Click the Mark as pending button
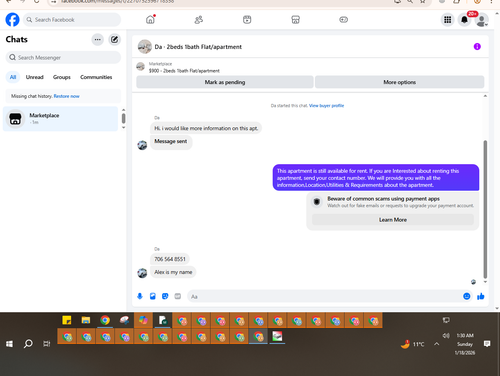The height and width of the screenshot is (376, 500). (x=225, y=82)
